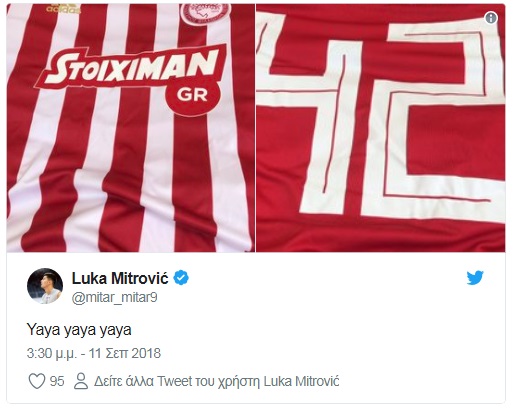513x409 pixels.
Task: Click the Olympiacos crest on the jersey
Action: click(x=205, y=13)
